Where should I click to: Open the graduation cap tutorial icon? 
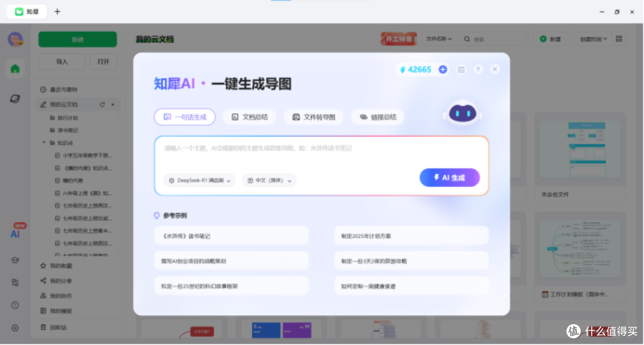(x=15, y=260)
